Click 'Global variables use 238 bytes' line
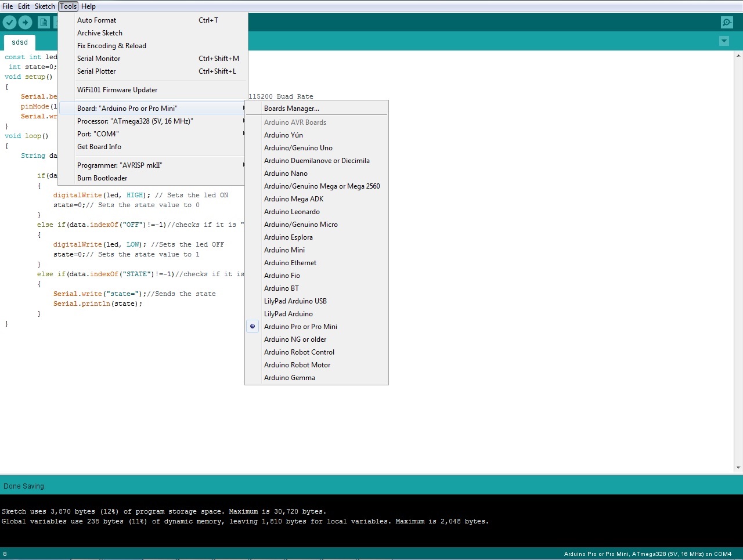The width and height of the screenshot is (743, 560). coord(245,522)
